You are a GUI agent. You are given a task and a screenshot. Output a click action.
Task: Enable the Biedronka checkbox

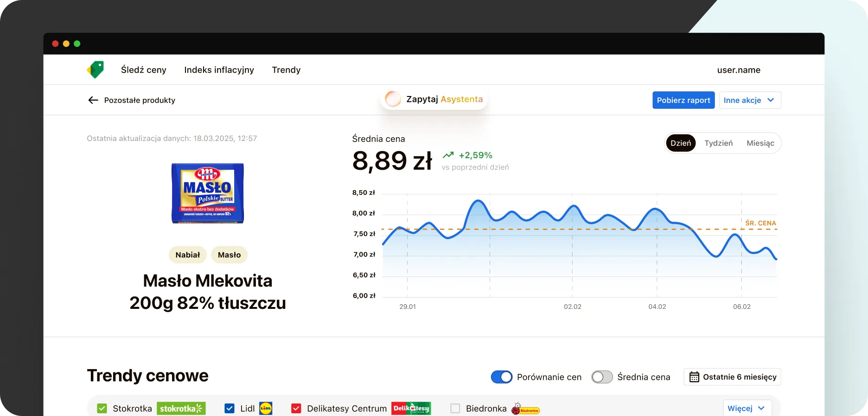click(455, 409)
